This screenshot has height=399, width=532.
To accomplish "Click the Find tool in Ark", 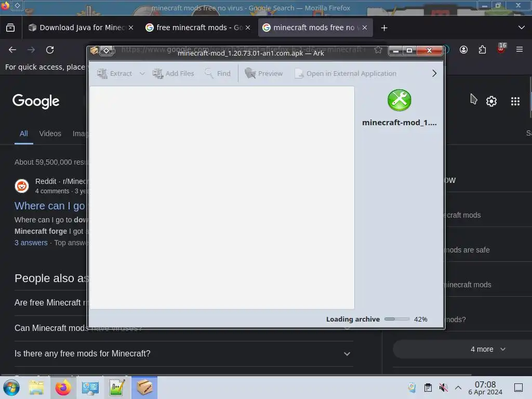I will (218, 73).
